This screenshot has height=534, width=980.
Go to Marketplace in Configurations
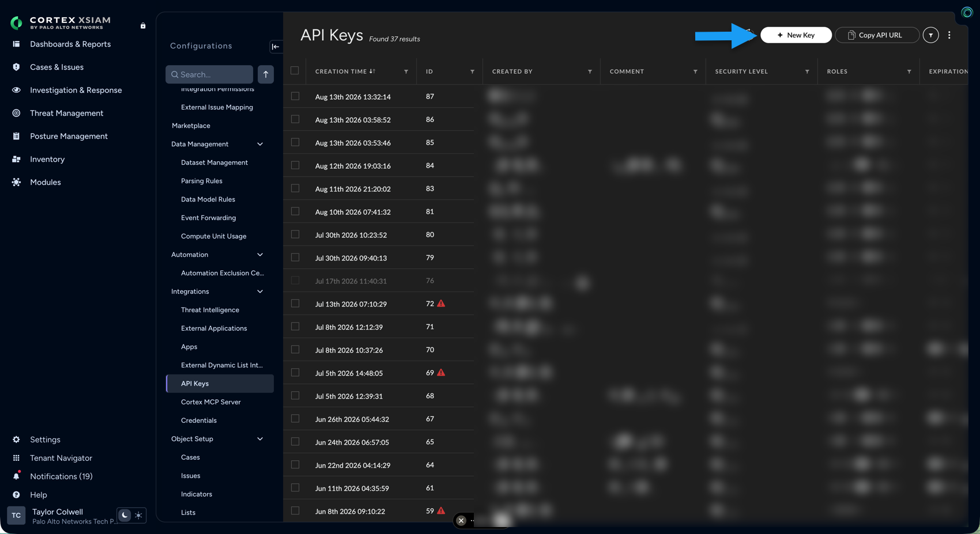point(191,126)
